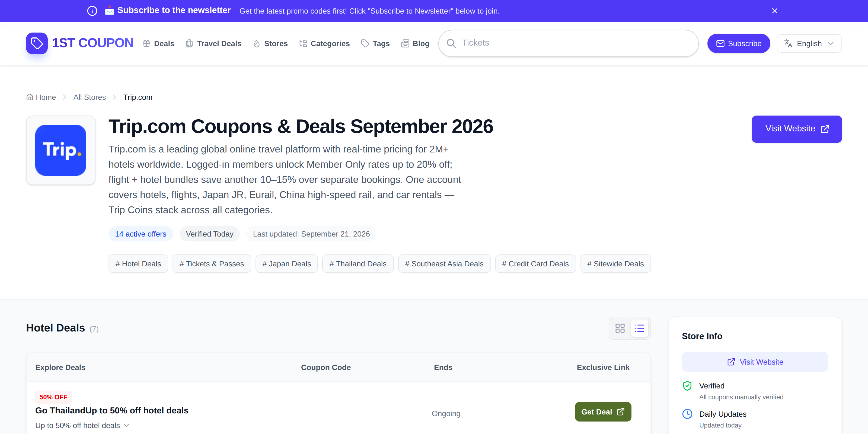Open the Tags page

pyautogui.click(x=375, y=43)
